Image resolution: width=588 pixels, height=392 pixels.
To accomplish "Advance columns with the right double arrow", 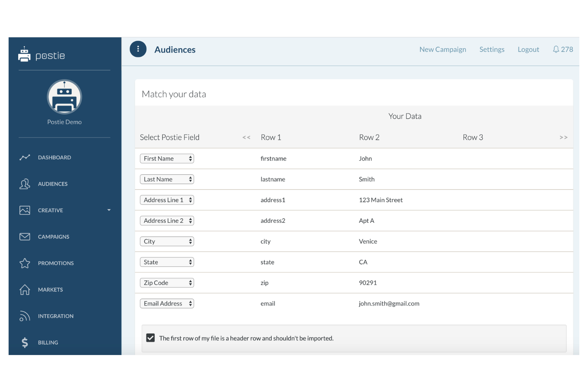I will 563,137.
